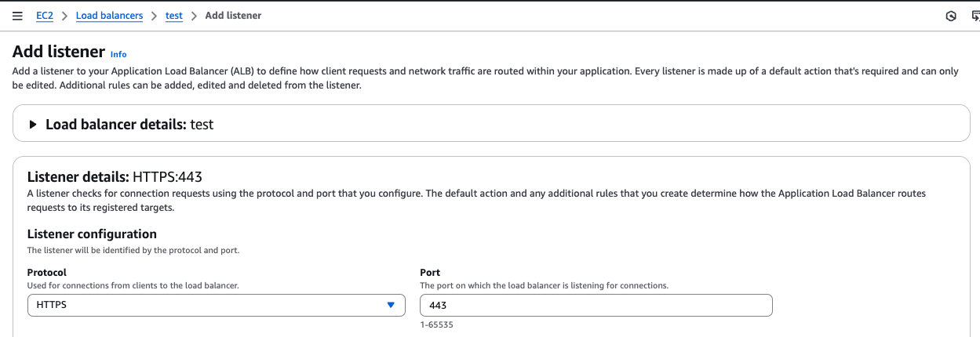Click into the Port 443 input field
Screen dimensions: 980x337
coord(596,305)
